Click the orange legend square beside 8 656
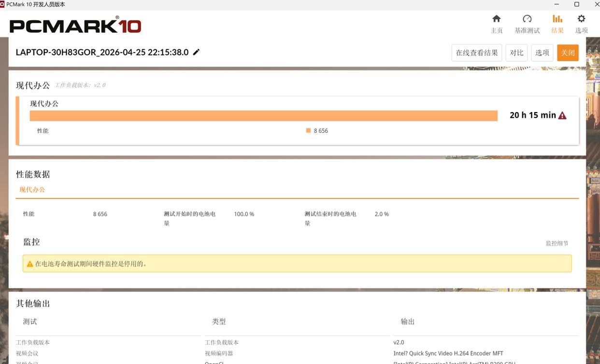The image size is (600, 364). [308, 130]
